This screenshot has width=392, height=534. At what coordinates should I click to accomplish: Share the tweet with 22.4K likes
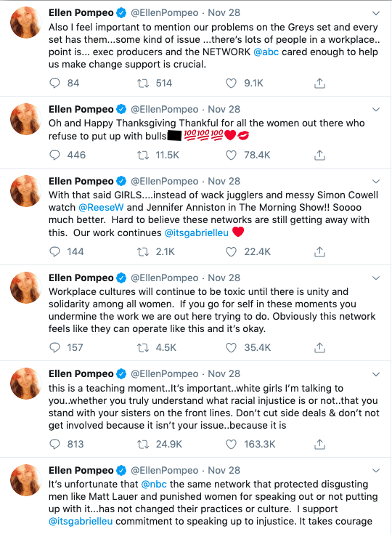[319, 251]
